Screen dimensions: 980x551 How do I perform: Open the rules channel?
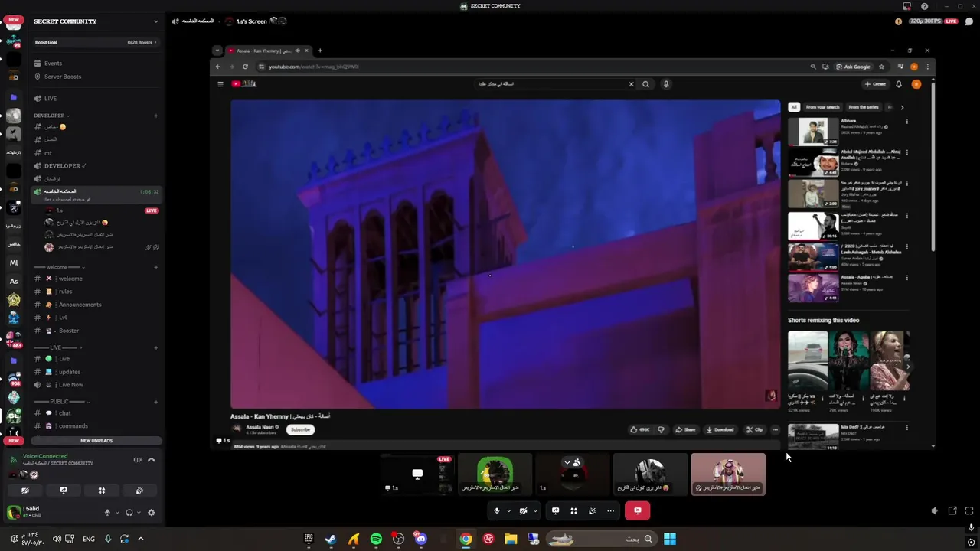pyautogui.click(x=96, y=292)
